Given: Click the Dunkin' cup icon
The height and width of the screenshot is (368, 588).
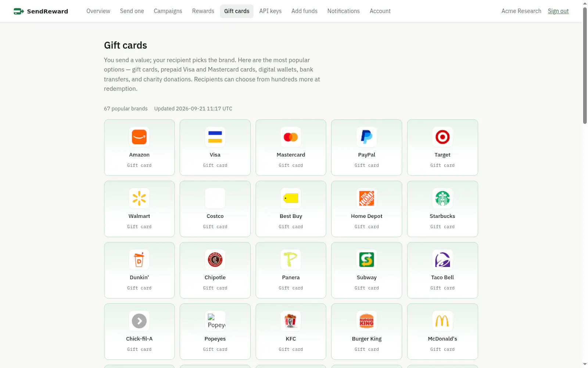Looking at the screenshot, I should (139, 260).
